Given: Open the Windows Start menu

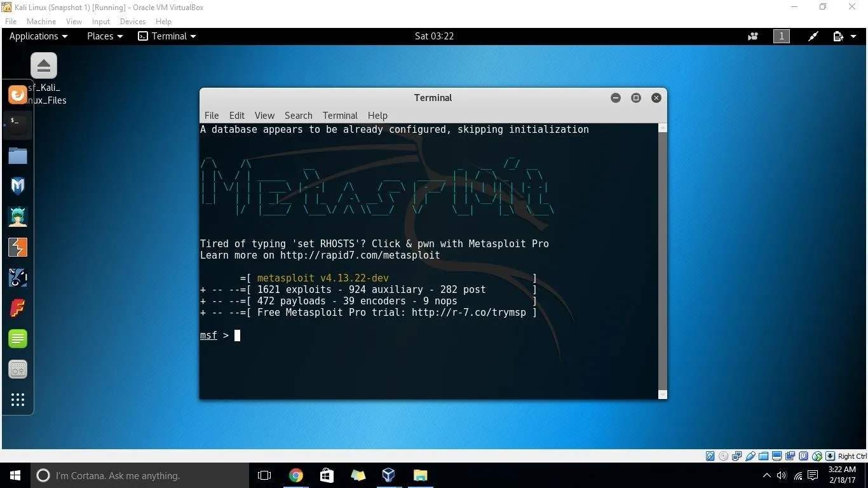Looking at the screenshot, I should [x=15, y=475].
